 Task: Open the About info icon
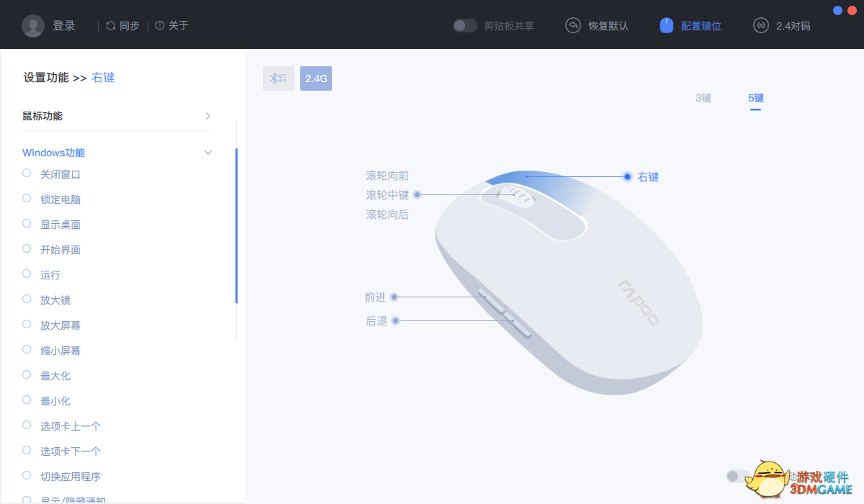coord(160,26)
